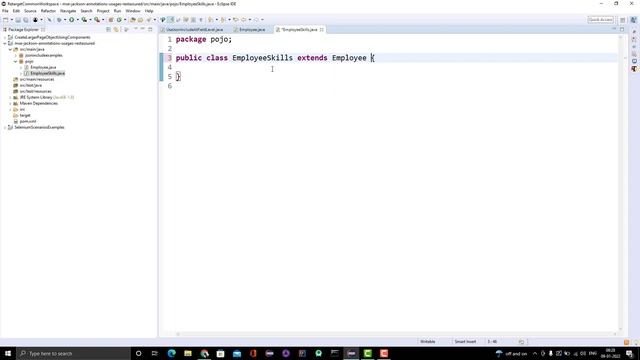
Task: Select EmployeeSkills.java in Package Explorer
Action: (x=47, y=73)
